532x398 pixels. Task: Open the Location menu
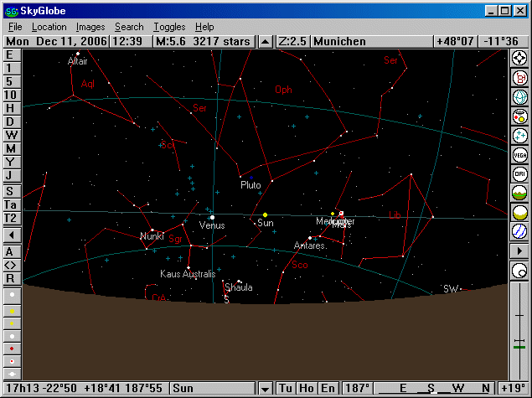click(49, 27)
